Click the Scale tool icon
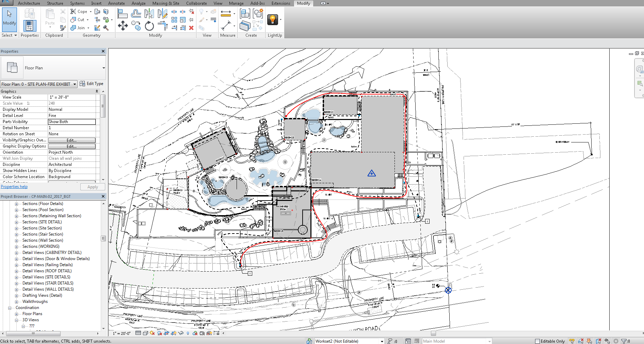 point(183,20)
